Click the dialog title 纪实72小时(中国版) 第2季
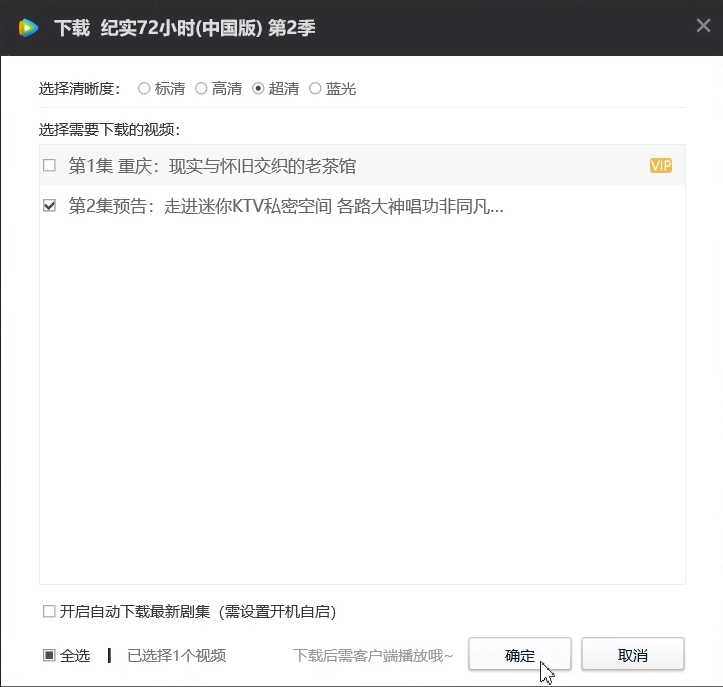This screenshot has width=723, height=687. pos(208,27)
